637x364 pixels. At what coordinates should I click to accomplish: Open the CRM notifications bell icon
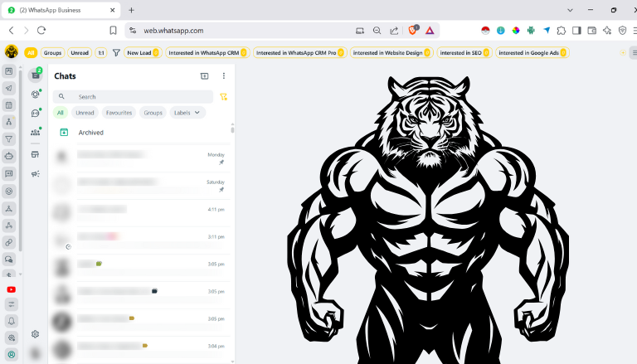[12, 322]
